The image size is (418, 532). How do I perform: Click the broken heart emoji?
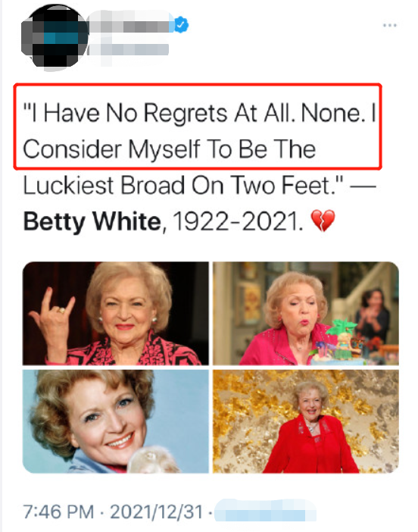(323, 221)
